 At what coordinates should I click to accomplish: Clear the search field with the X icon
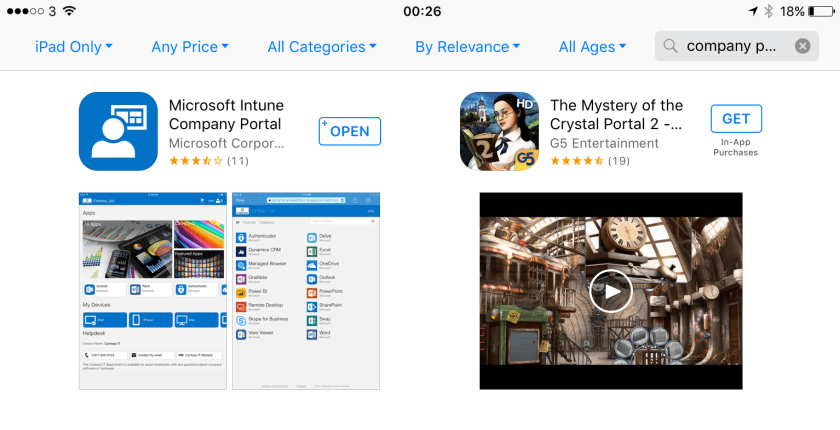pos(802,46)
